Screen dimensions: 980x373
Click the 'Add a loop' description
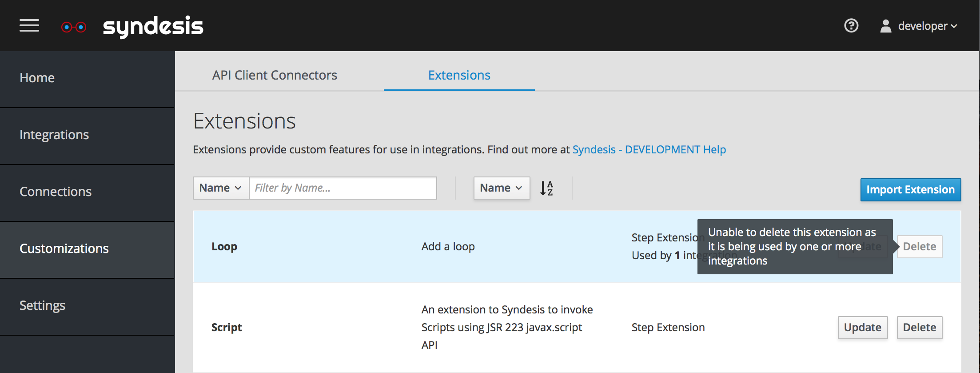(448, 247)
